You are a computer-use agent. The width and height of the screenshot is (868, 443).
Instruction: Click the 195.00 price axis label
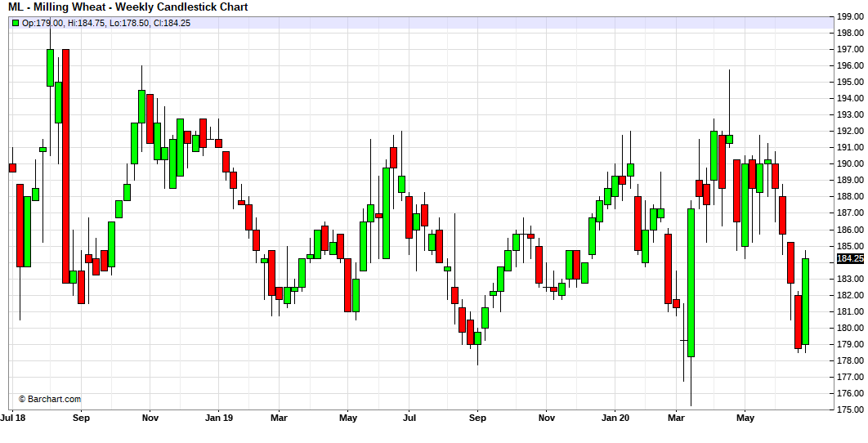click(x=848, y=82)
